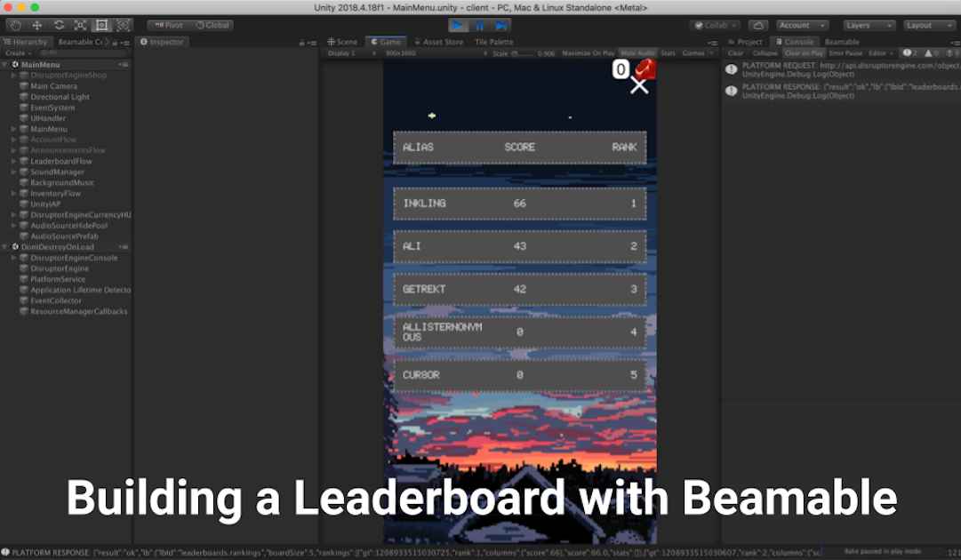Open the Collab dropdown
The image size is (961, 560).
[715, 25]
